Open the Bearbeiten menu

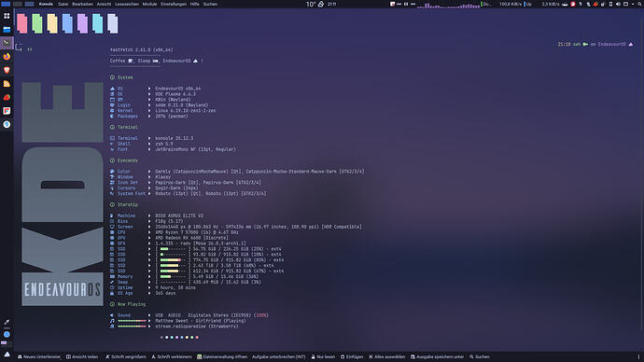[82, 4]
